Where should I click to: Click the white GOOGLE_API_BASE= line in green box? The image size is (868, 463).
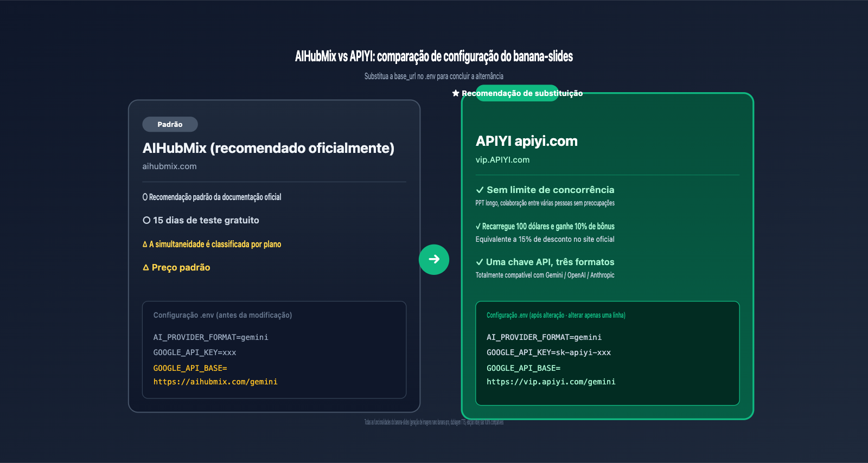[x=524, y=368]
